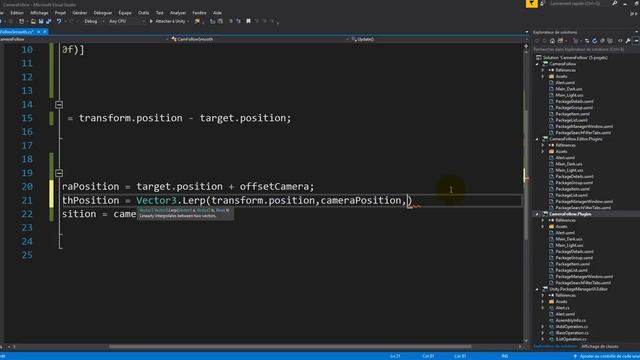
Task: Open the Analyser menu
Action: 178,13
